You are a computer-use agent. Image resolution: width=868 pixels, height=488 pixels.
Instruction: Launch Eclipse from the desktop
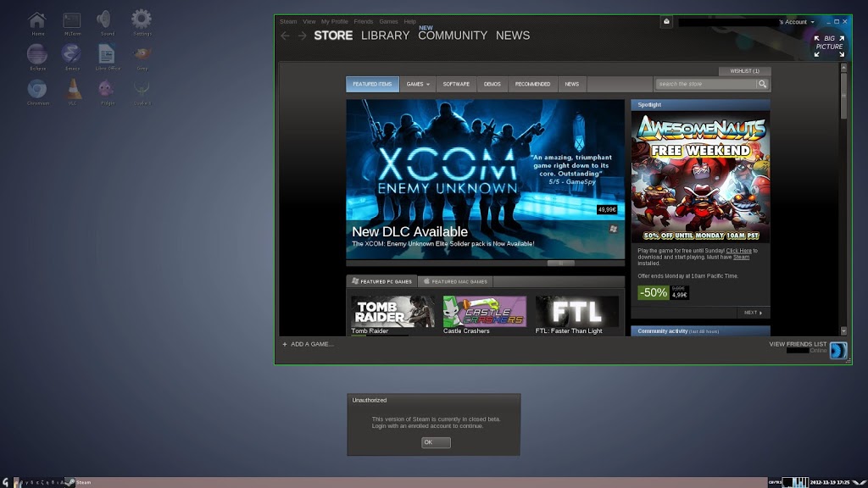point(37,58)
